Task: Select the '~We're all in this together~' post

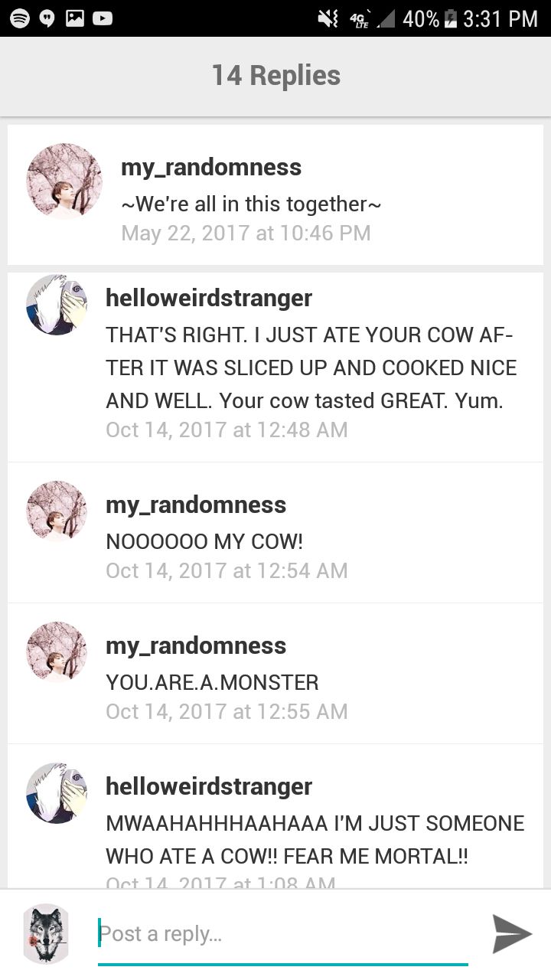Action: [x=275, y=194]
